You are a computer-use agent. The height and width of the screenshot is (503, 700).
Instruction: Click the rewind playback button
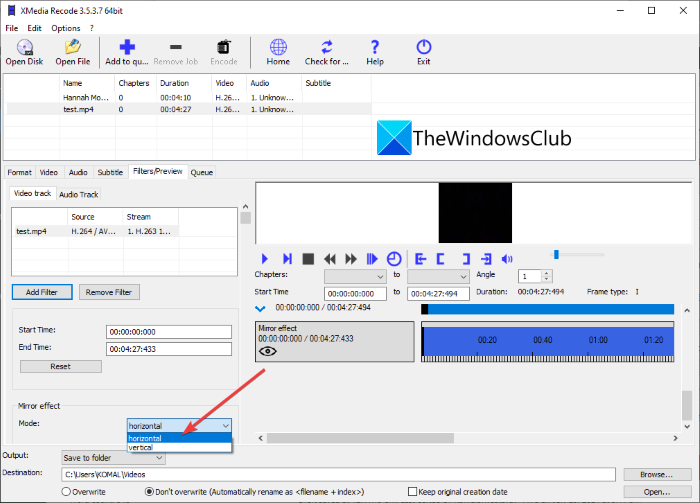(329, 259)
